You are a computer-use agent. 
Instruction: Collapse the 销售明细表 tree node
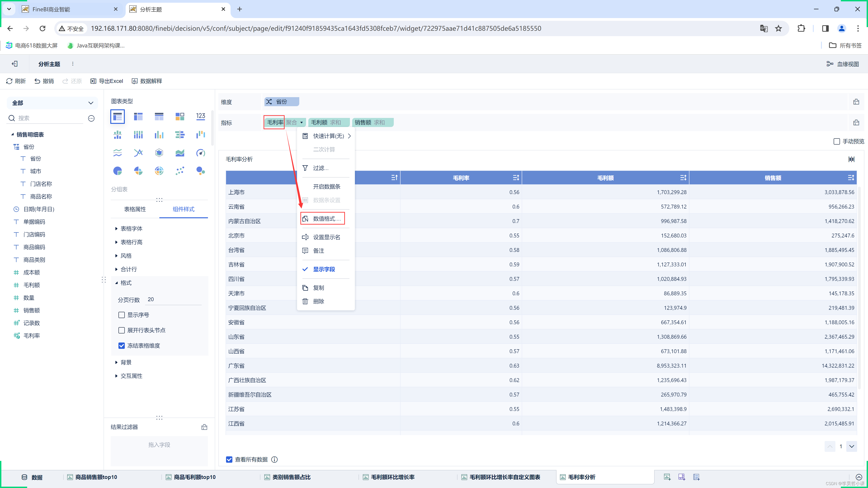[12, 134]
